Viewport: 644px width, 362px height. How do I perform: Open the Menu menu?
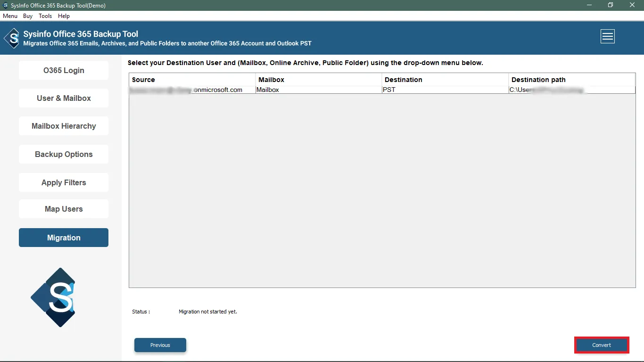[x=10, y=16]
